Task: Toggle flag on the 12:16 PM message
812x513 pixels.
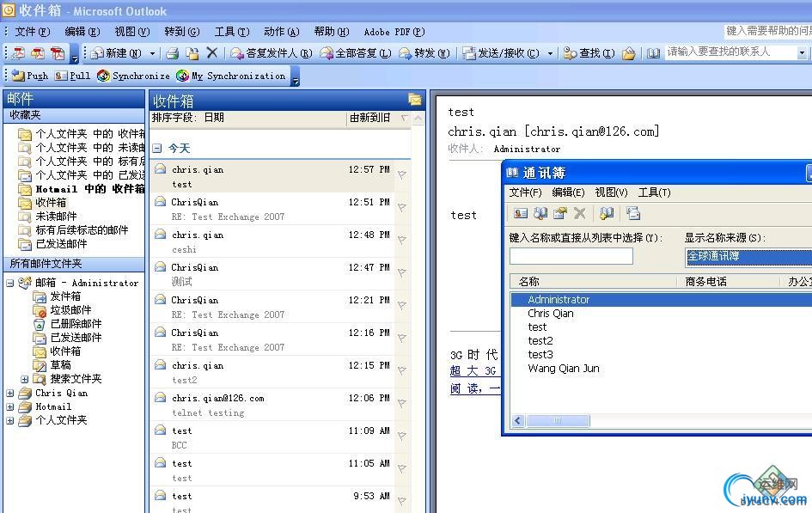Action: 402,339
